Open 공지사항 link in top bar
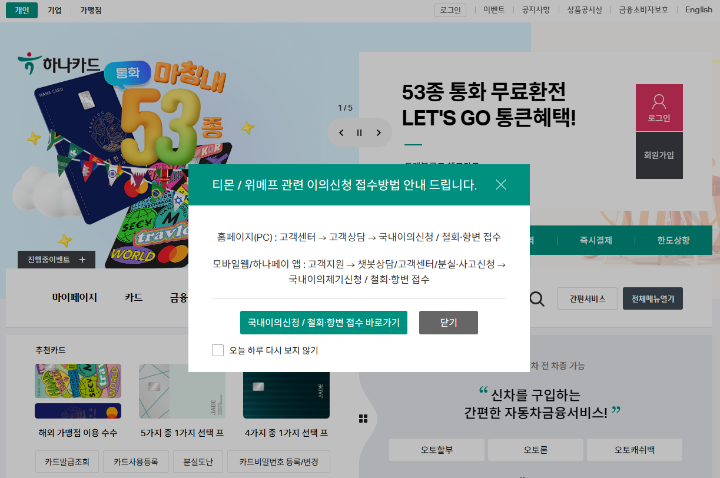The height and width of the screenshot is (478, 720). point(535,10)
